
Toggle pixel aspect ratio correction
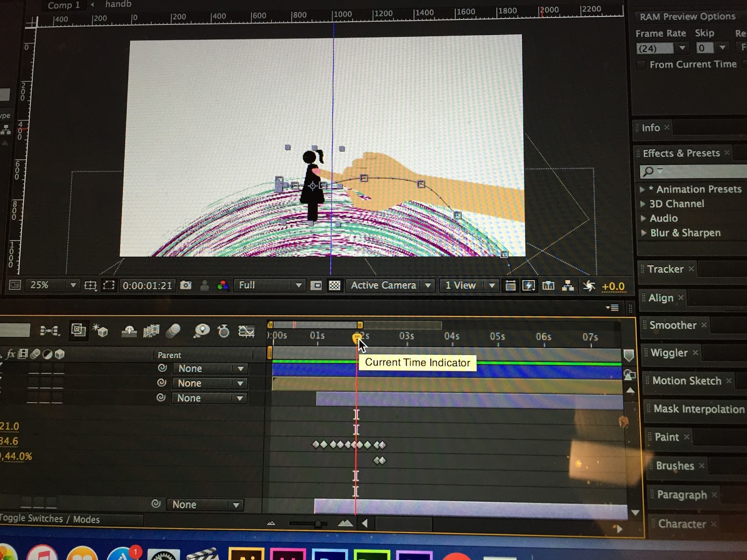[510, 286]
